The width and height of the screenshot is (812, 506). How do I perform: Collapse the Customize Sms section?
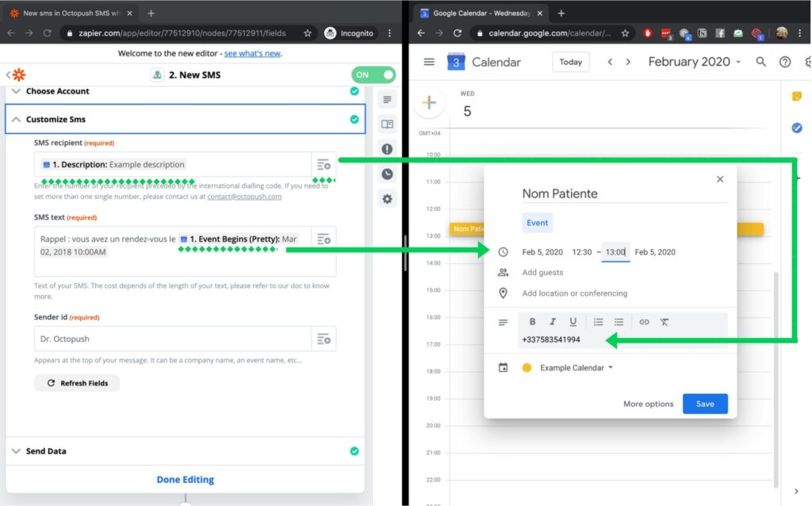click(185, 119)
